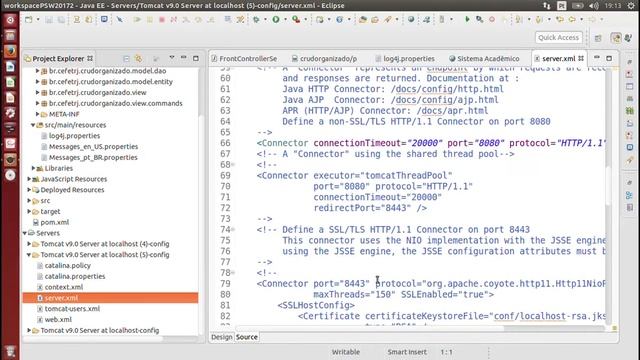Select the Source tab

click(x=247, y=337)
